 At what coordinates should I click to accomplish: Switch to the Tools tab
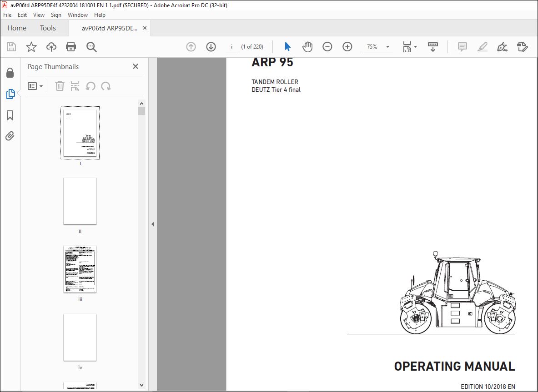click(x=48, y=28)
